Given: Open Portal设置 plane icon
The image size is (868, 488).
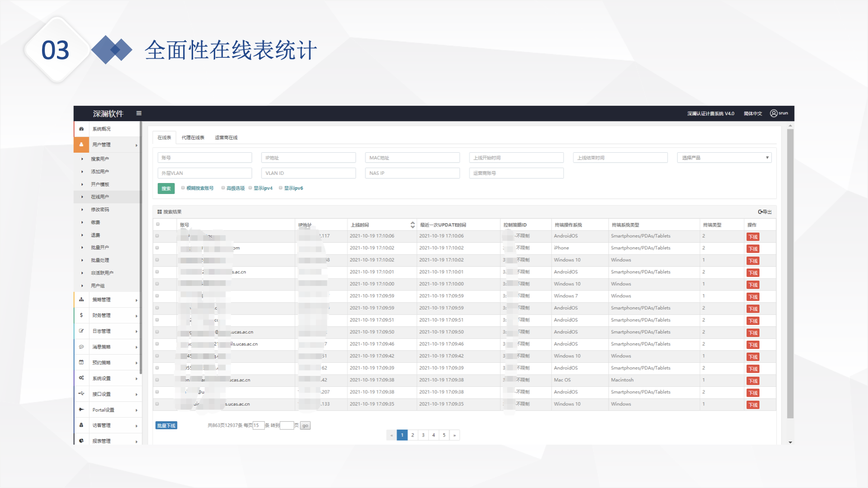Looking at the screenshot, I should [x=81, y=410].
